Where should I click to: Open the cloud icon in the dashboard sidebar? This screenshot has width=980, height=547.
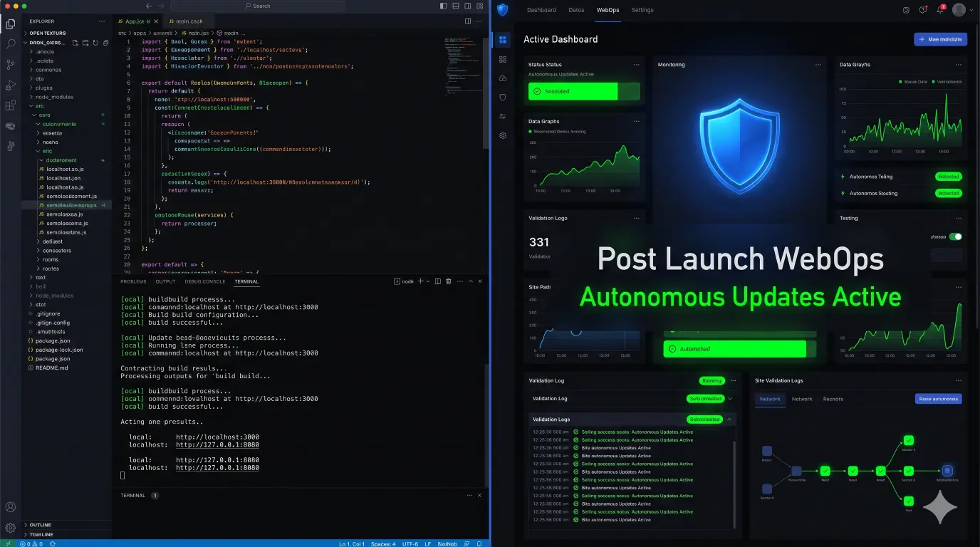pyautogui.click(x=503, y=78)
